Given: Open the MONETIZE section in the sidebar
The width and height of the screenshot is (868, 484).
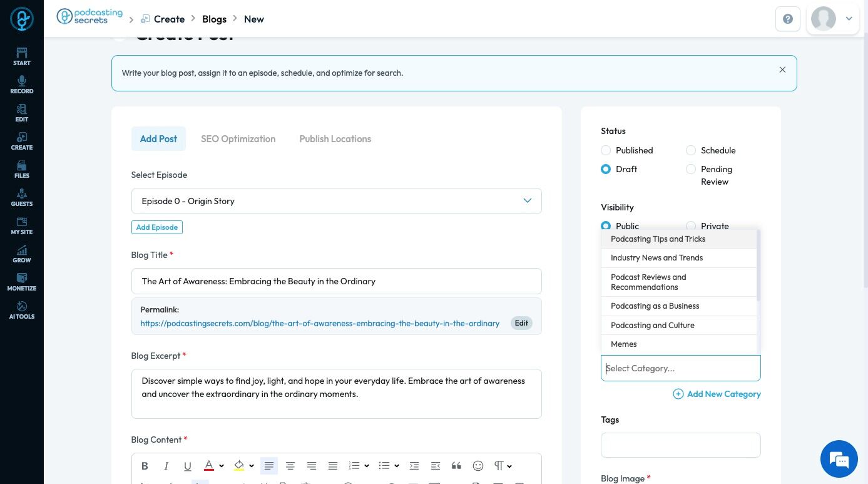Looking at the screenshot, I should pyautogui.click(x=22, y=282).
